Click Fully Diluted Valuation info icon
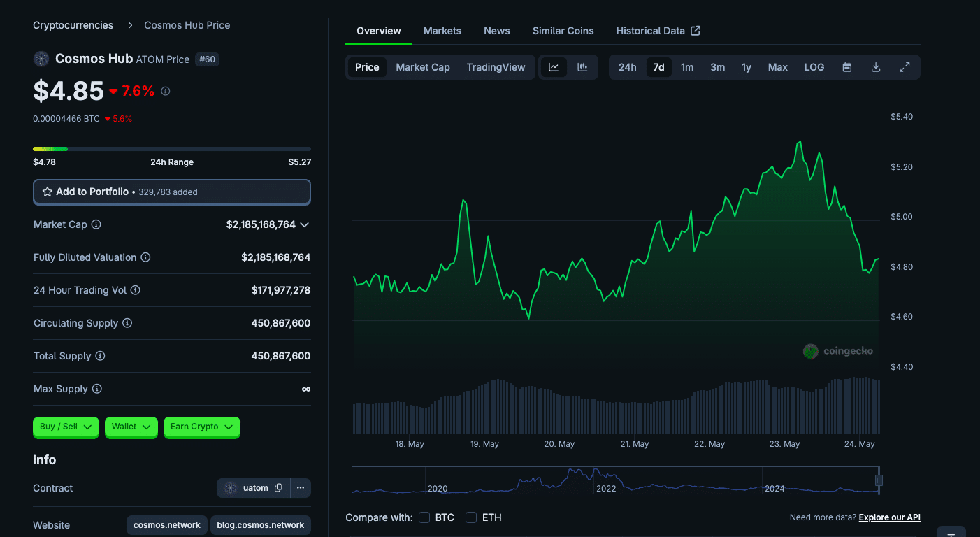Image resolution: width=980 pixels, height=537 pixels. click(145, 257)
